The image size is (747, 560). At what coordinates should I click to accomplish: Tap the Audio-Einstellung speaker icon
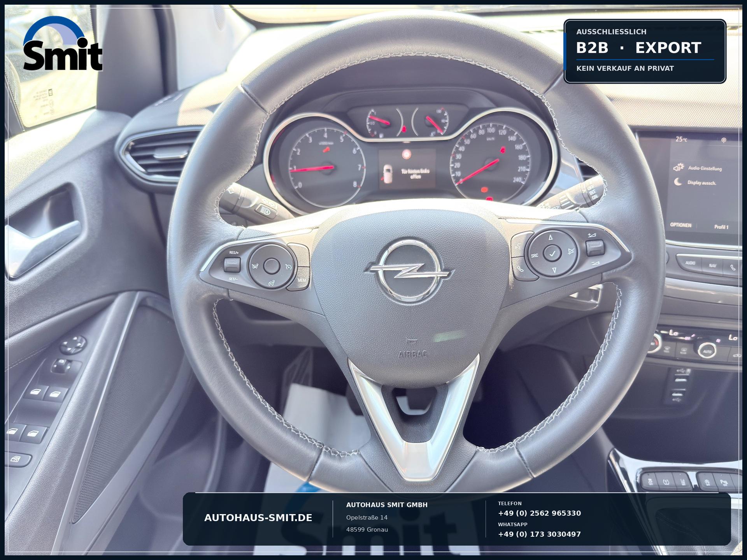[678, 167]
